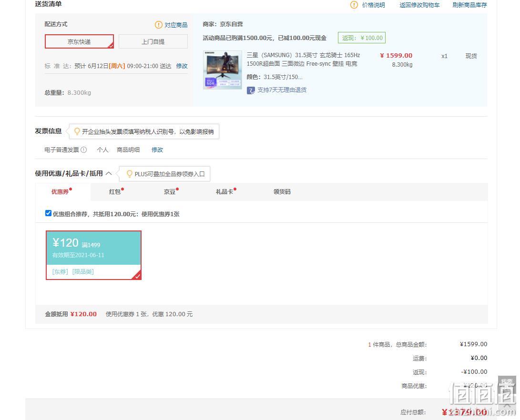This screenshot has width=520, height=420.
Task: Click the 颜色: 31.5英寸/150... text
Action: pyautogui.click(x=275, y=77)
